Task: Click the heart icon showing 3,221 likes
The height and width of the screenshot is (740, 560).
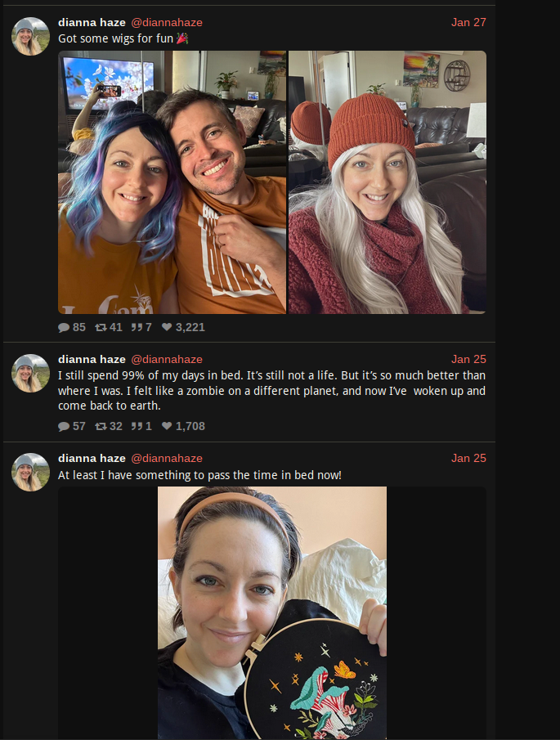Action: 167,327
